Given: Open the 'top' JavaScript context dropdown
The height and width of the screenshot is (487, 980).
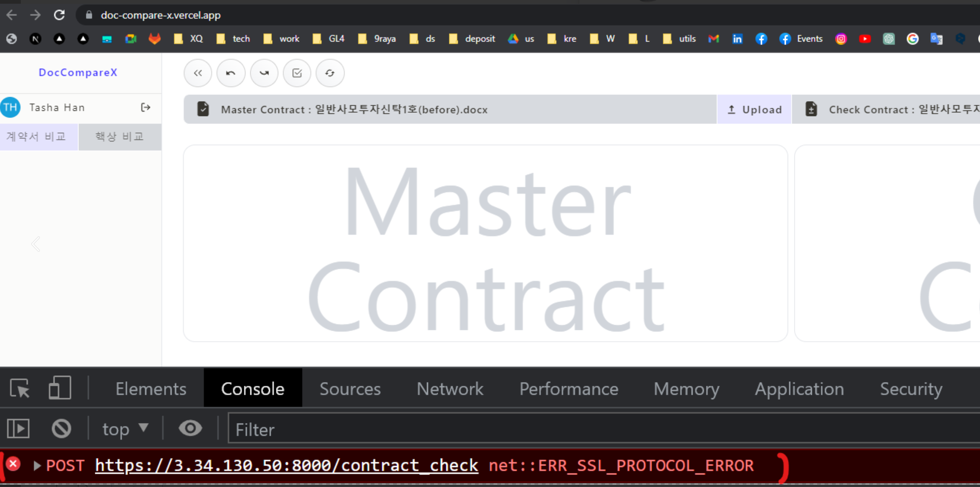Looking at the screenshot, I should coord(125,429).
